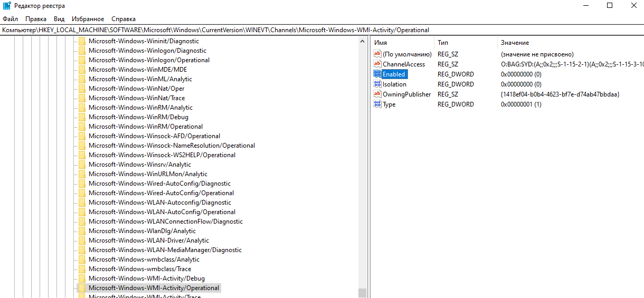
Task: Click the OwningPublisher string value icon
Action: [x=377, y=94]
